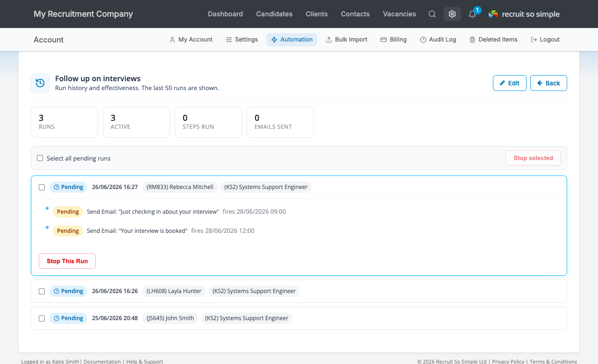Open the Help & Support link
Viewport: 598px width, 364px height.
coord(145,362)
